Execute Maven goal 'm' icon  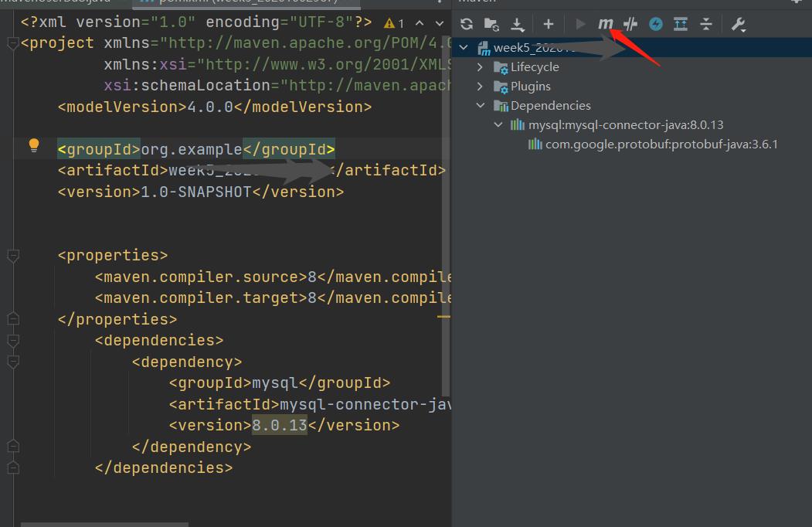pyautogui.click(x=605, y=24)
